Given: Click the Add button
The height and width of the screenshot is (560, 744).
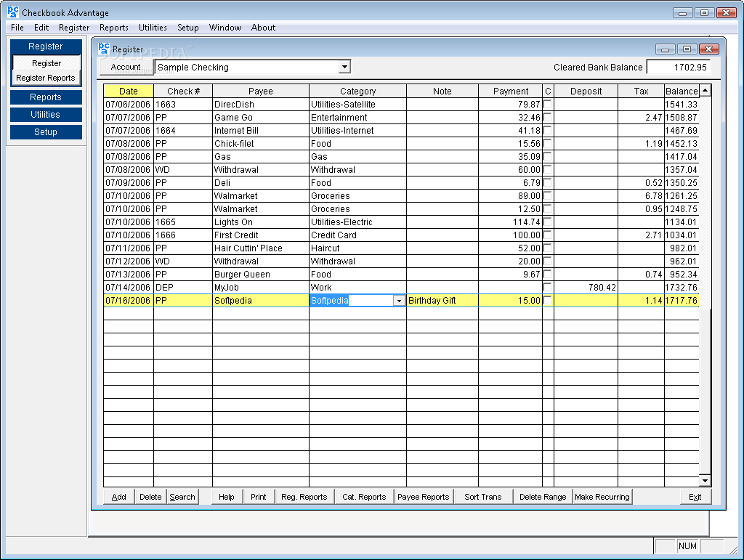Looking at the screenshot, I should [x=118, y=497].
